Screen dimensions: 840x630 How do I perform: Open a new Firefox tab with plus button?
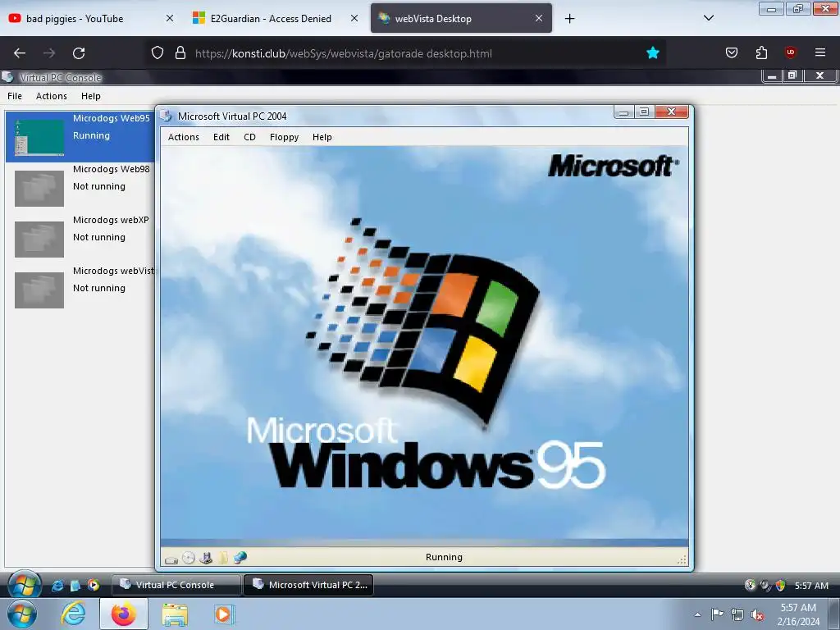tap(569, 19)
